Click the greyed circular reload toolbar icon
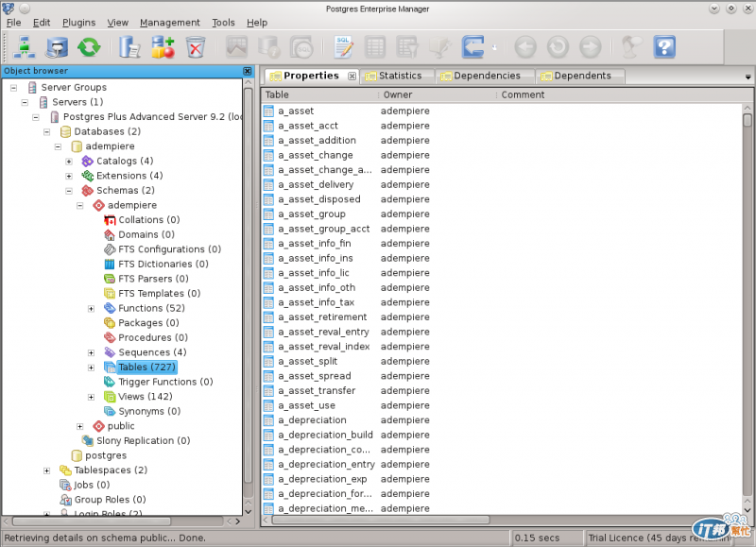This screenshot has width=756, height=547. click(558, 47)
